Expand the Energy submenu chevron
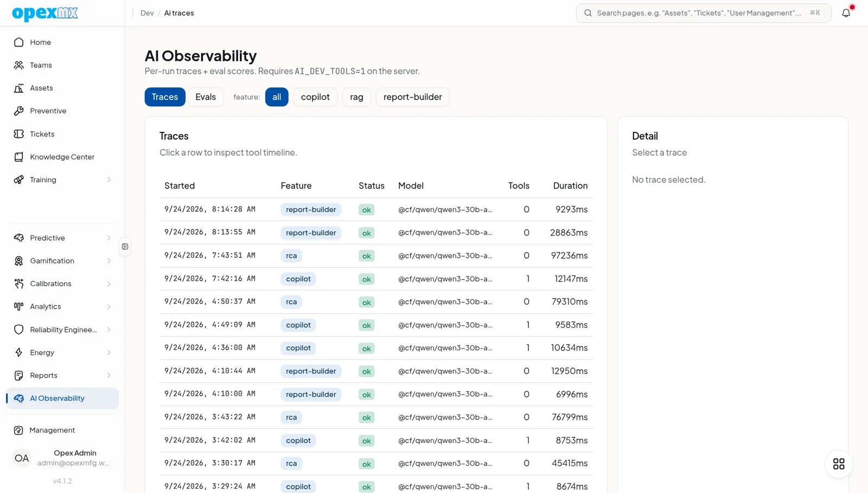The width and height of the screenshot is (868, 493). pyautogui.click(x=108, y=352)
